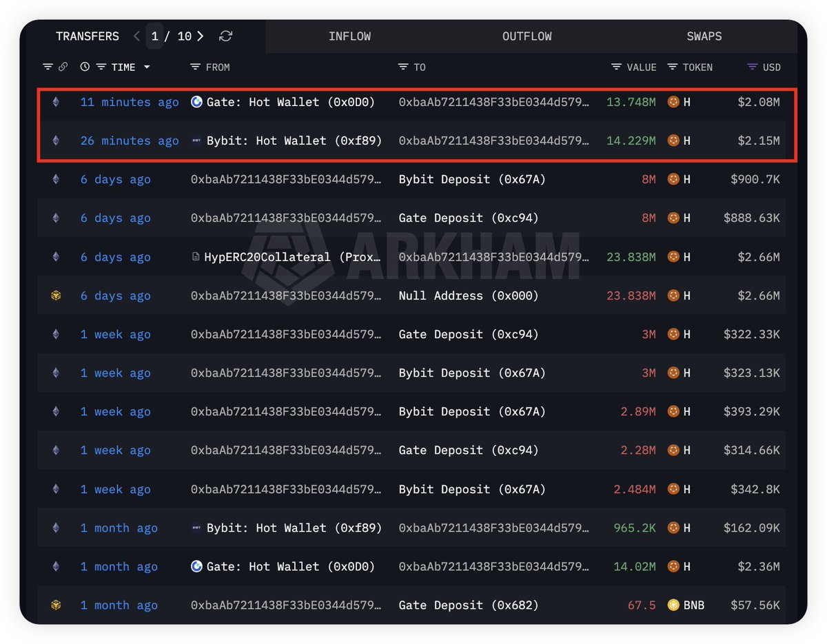Click the contract icon next to HypERC20Collateral
Image resolution: width=827 pixels, height=644 pixels.
click(x=196, y=257)
